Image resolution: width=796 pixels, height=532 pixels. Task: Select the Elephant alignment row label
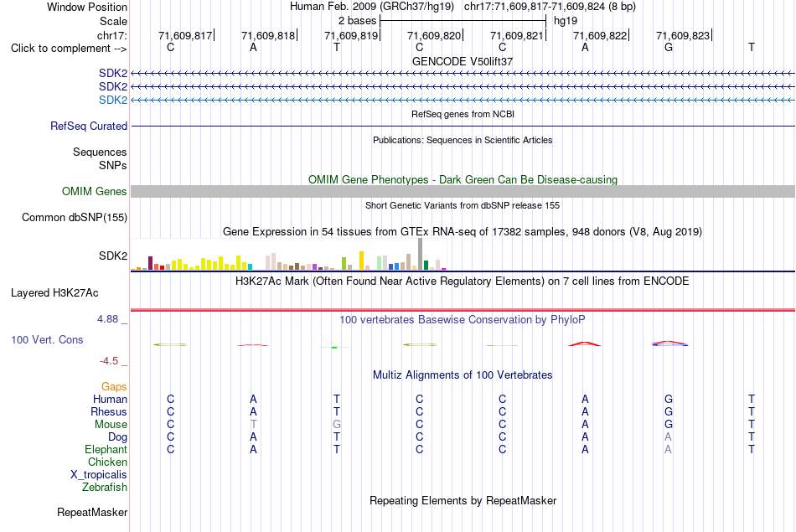[x=106, y=450]
